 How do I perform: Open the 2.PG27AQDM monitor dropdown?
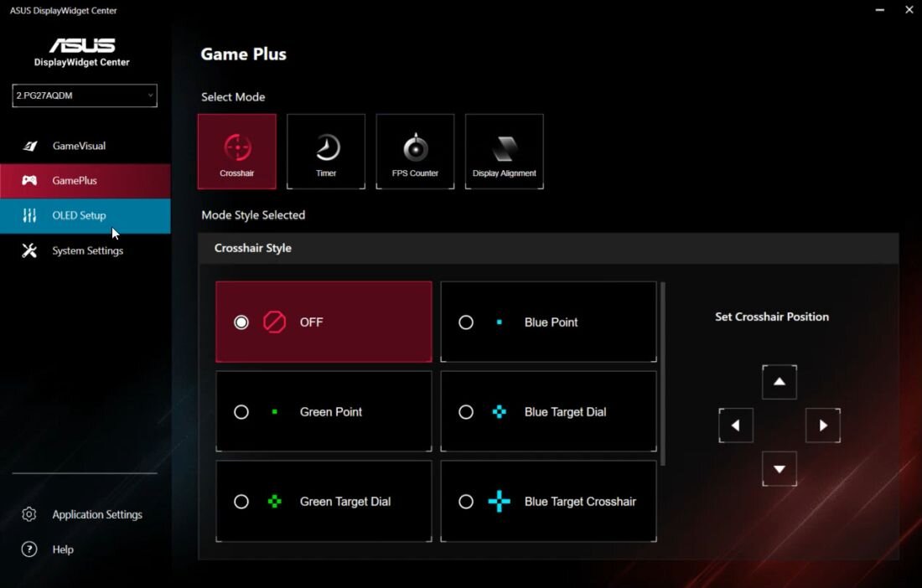coord(85,95)
